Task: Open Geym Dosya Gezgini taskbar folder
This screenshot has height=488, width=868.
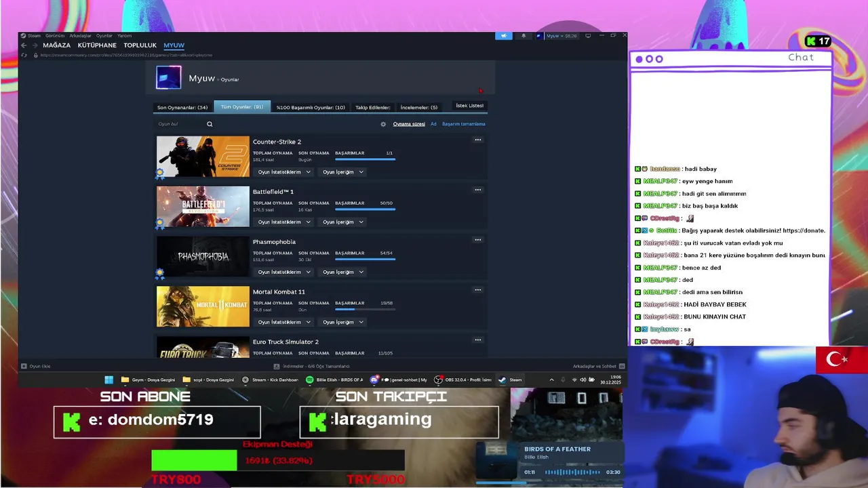Action: [149, 380]
